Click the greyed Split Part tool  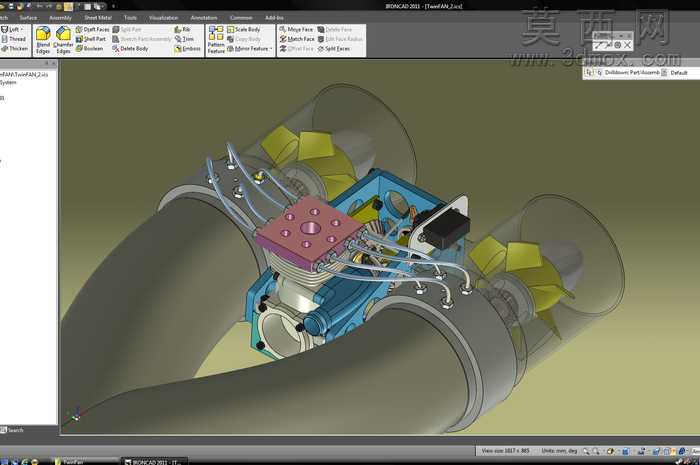[x=127, y=29]
